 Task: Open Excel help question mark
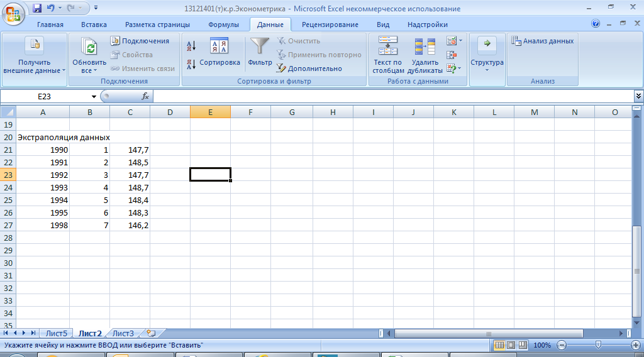point(596,24)
